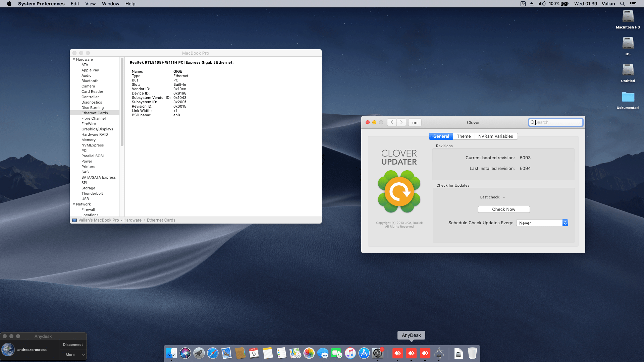This screenshot has width=644, height=362.
Task: Select Firewall under Network
Action: [88, 209]
